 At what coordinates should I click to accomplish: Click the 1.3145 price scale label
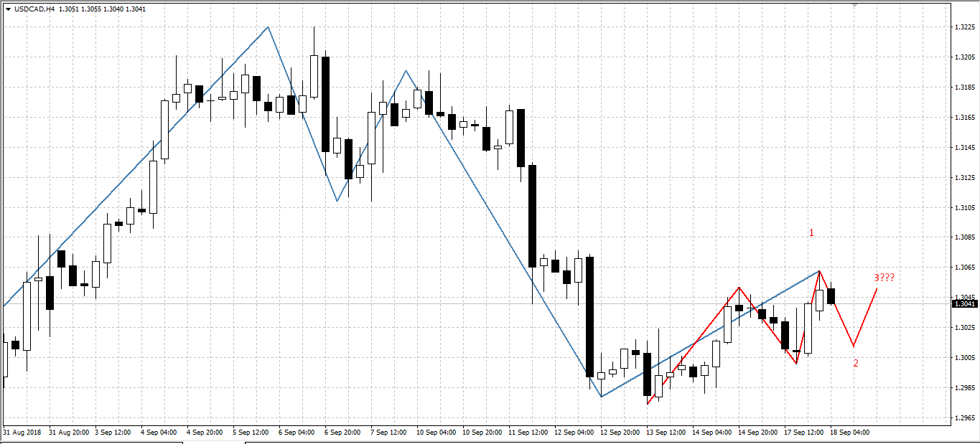(964, 148)
